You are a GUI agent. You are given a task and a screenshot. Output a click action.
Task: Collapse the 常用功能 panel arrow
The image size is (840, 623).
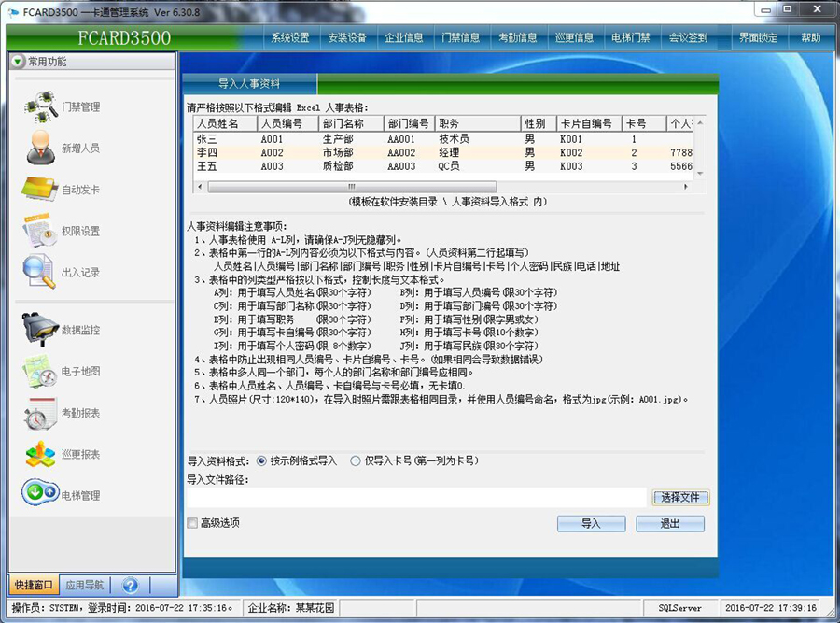20,63
